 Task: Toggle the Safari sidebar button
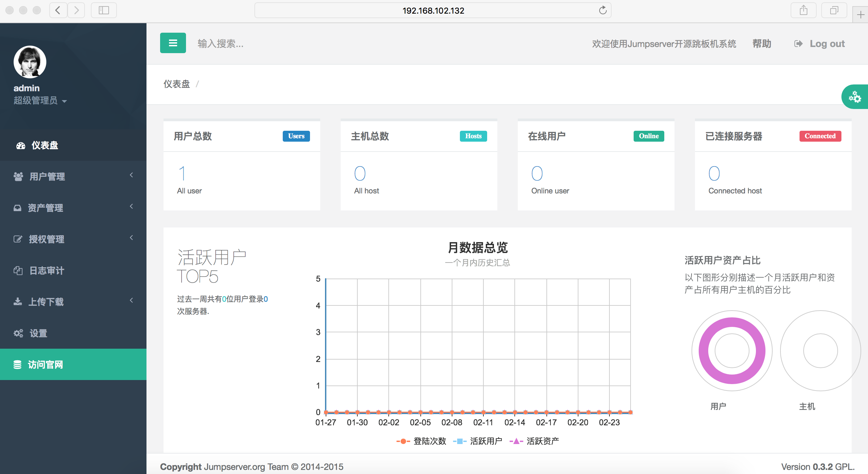click(x=104, y=10)
